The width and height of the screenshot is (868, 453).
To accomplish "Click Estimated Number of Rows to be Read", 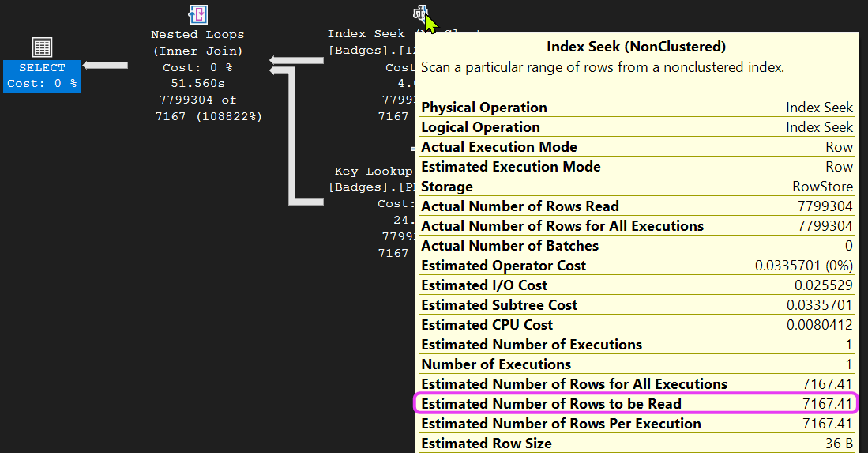I will (637, 404).
